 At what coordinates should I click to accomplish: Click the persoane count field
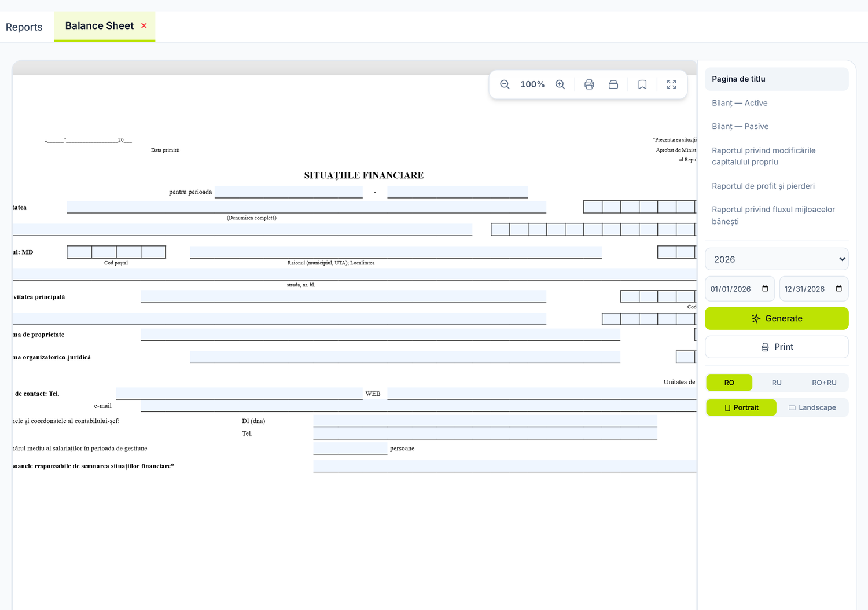[x=350, y=448]
